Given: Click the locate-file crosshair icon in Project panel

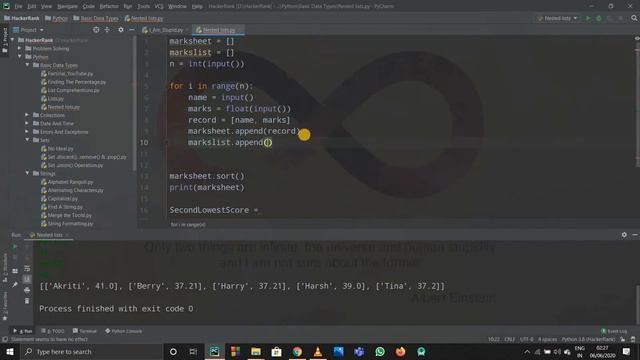Looking at the screenshot, I should coord(96,30).
